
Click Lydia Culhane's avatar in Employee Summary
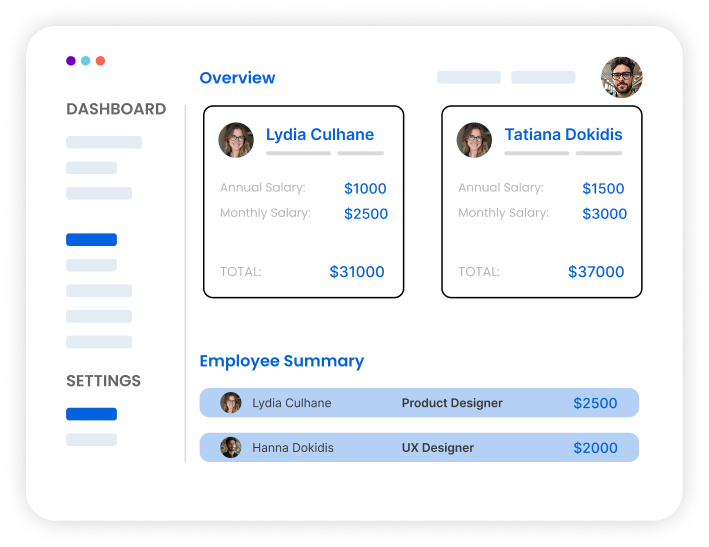click(x=231, y=403)
